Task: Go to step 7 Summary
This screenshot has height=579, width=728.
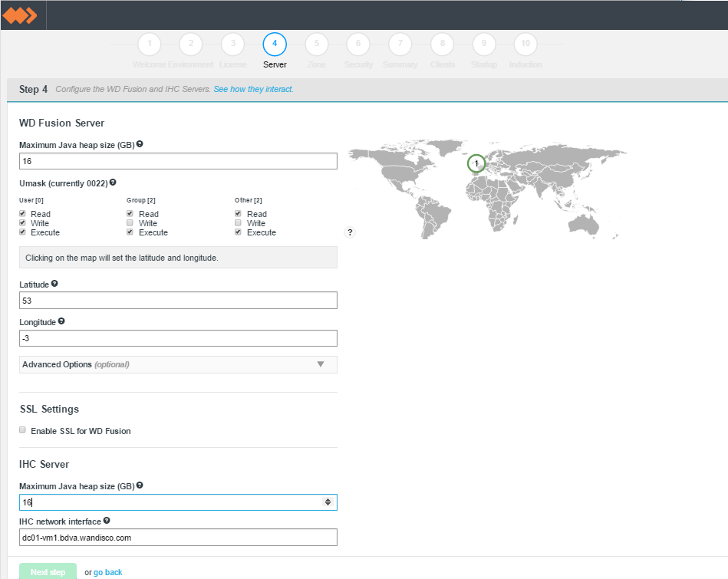Action: click(400, 44)
